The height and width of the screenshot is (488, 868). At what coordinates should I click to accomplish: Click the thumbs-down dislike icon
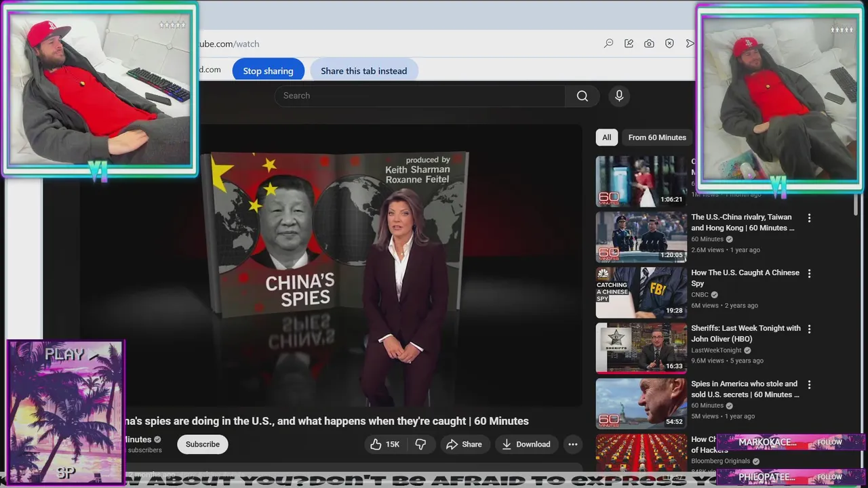(420, 444)
